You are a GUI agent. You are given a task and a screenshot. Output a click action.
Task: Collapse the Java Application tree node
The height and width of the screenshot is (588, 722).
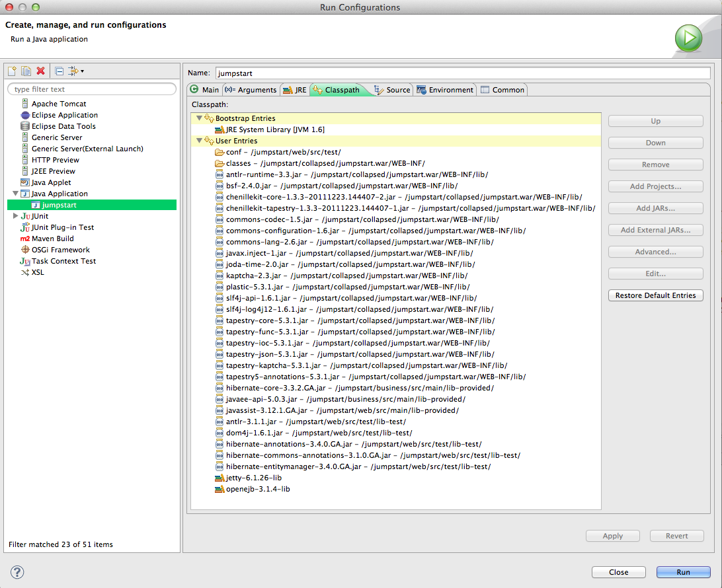(x=15, y=193)
